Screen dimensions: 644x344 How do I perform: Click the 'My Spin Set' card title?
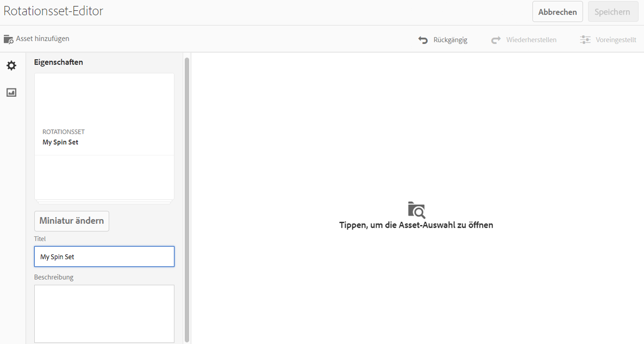(x=60, y=142)
